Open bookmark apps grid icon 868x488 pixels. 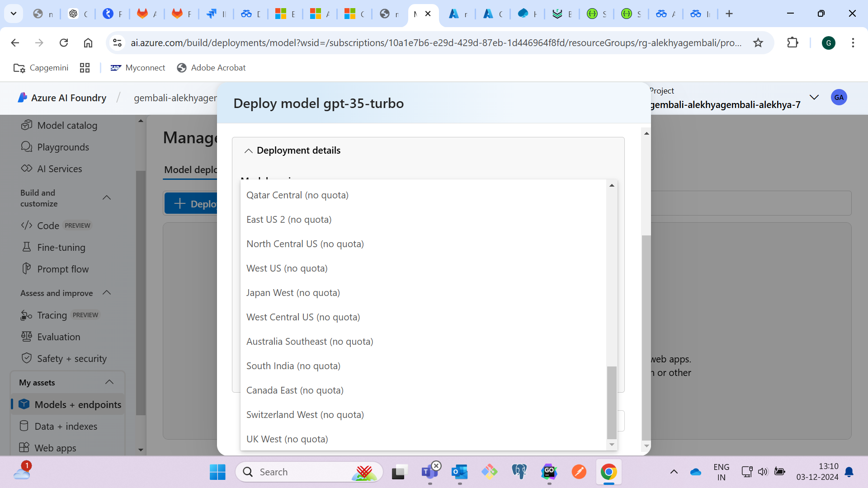(85, 68)
